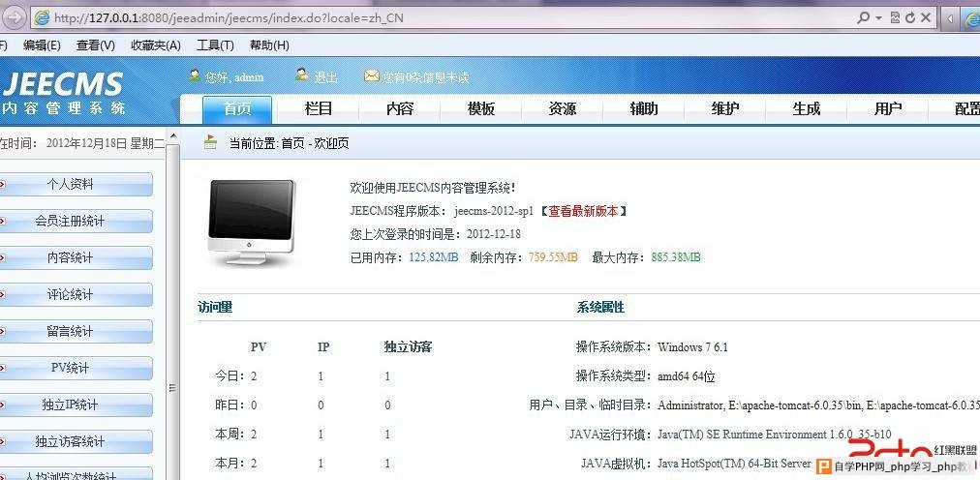Click the address bar search magnifier icon

[x=863, y=17]
